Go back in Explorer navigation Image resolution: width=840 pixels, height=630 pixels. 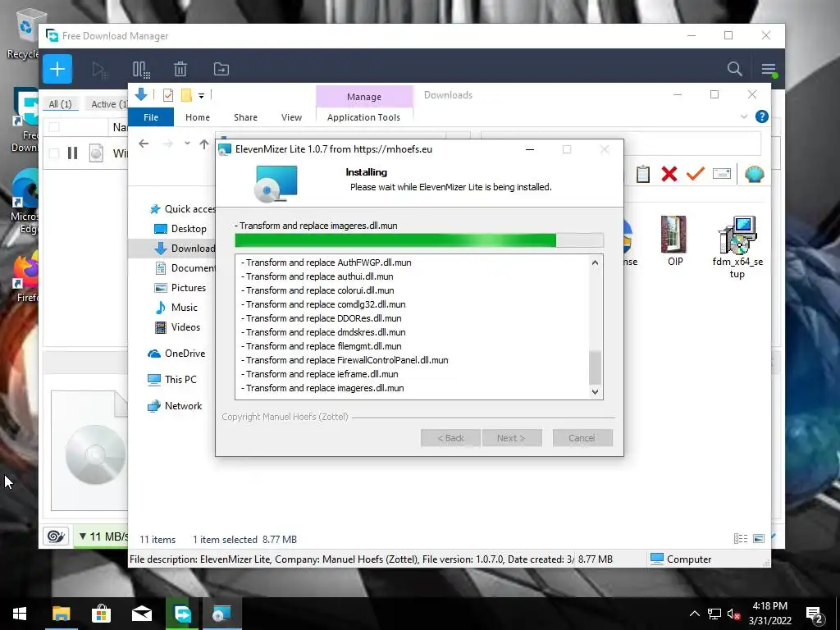(x=144, y=144)
